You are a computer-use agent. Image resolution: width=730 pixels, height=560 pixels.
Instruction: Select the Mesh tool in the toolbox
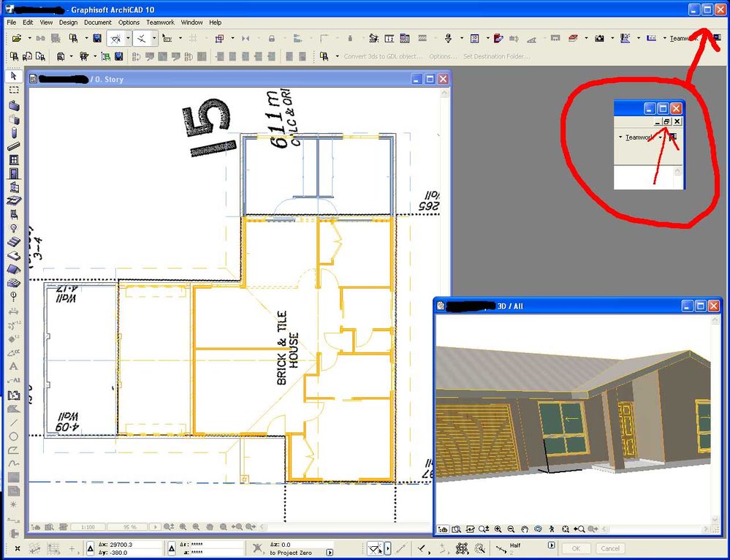click(14, 283)
